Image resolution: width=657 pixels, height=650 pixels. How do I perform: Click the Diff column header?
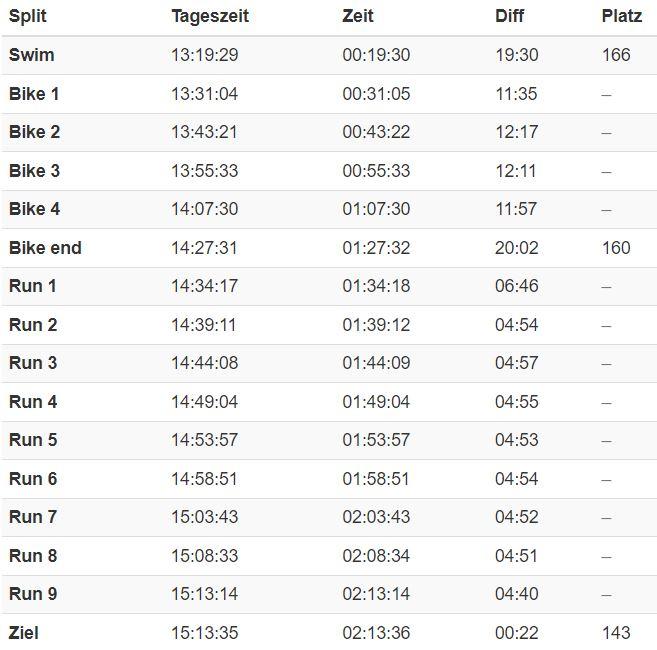pos(509,16)
